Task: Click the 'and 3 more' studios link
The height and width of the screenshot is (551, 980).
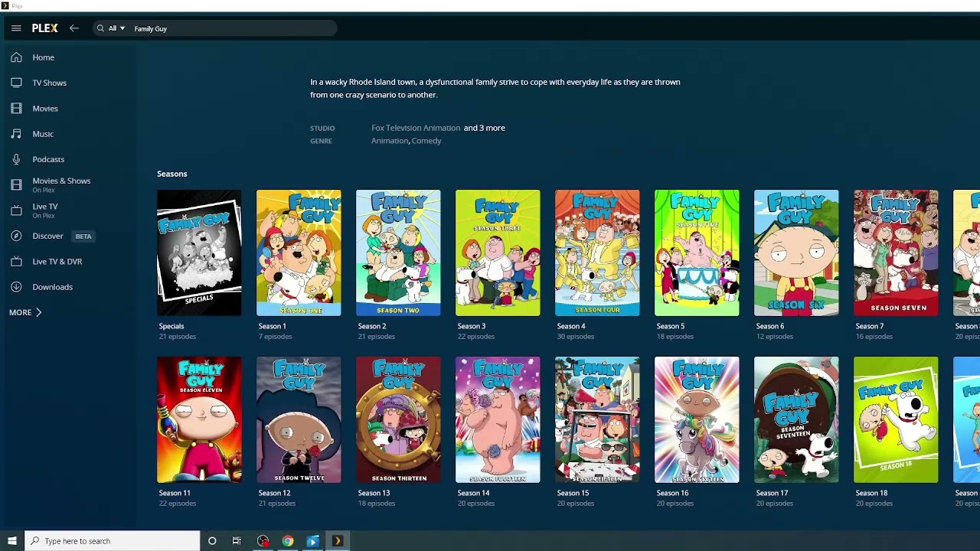Action: click(485, 128)
